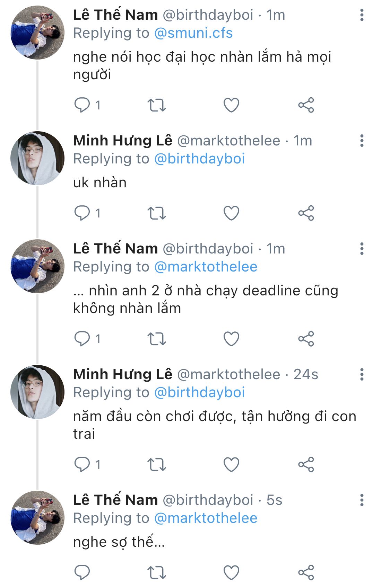Retweet the "uk nhàn" tweet
390x588 pixels.
point(157,213)
